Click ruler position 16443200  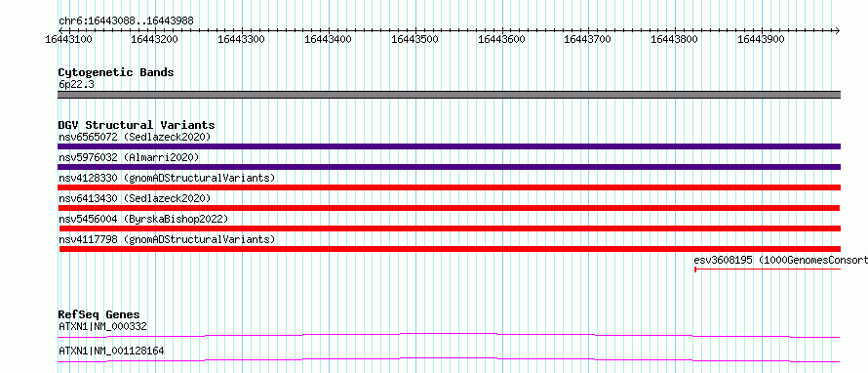155,39
